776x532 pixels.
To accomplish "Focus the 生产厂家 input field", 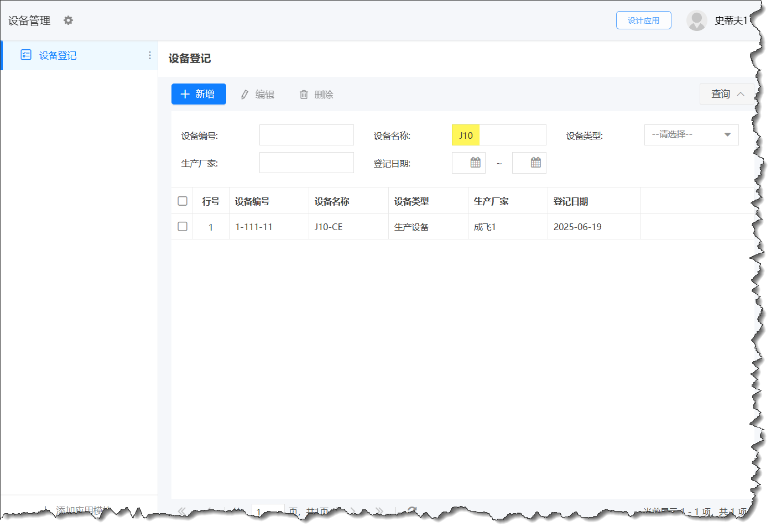I will pyautogui.click(x=306, y=163).
